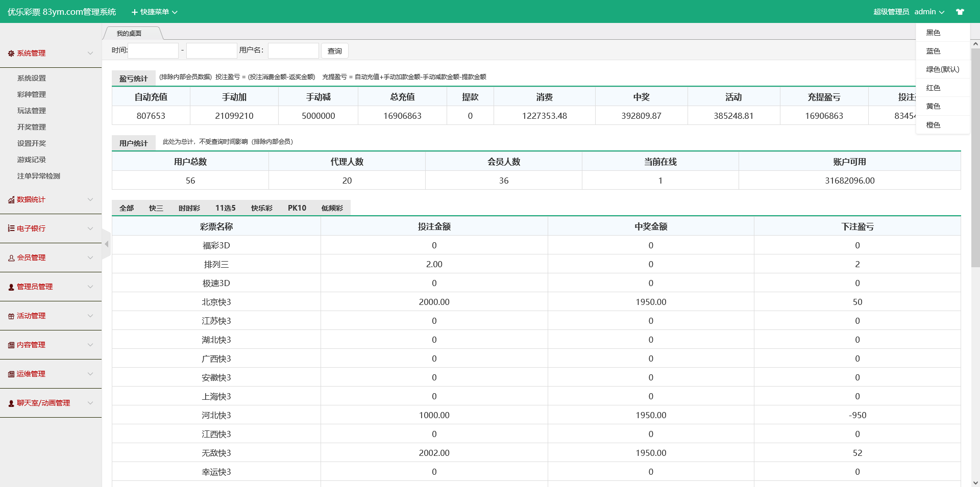
Task: Click the 超级管理员 label in header
Action: click(x=891, y=12)
